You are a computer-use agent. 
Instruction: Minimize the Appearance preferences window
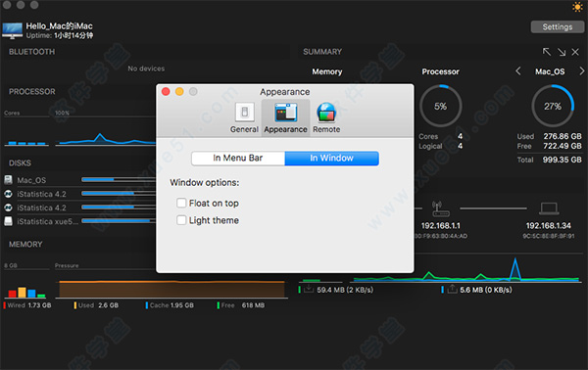pos(179,91)
